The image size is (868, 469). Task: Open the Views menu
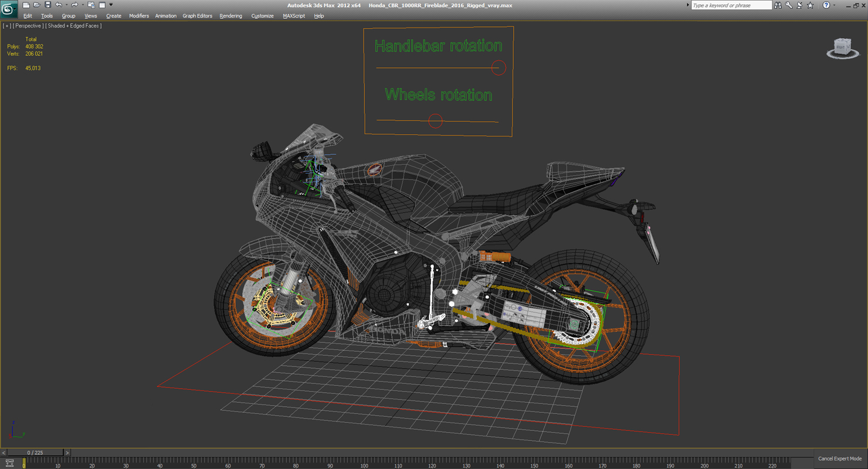[x=91, y=16]
